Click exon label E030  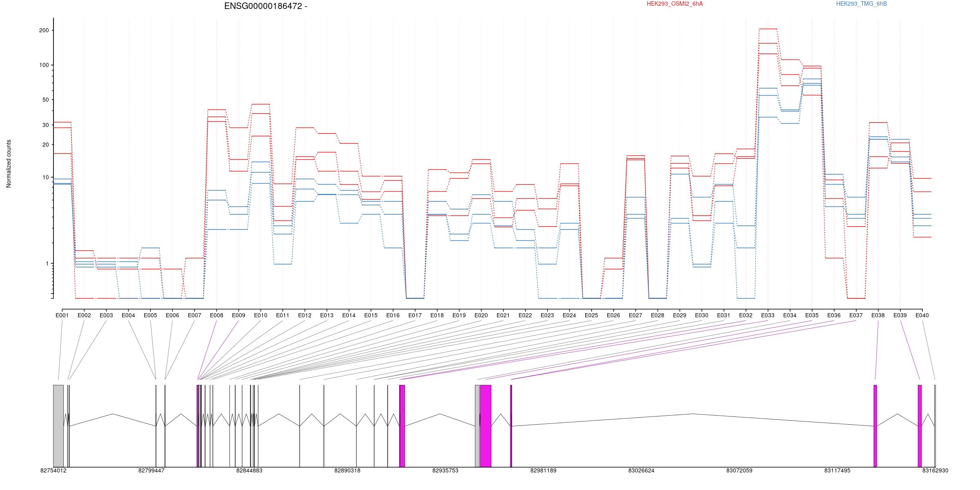pos(702,315)
